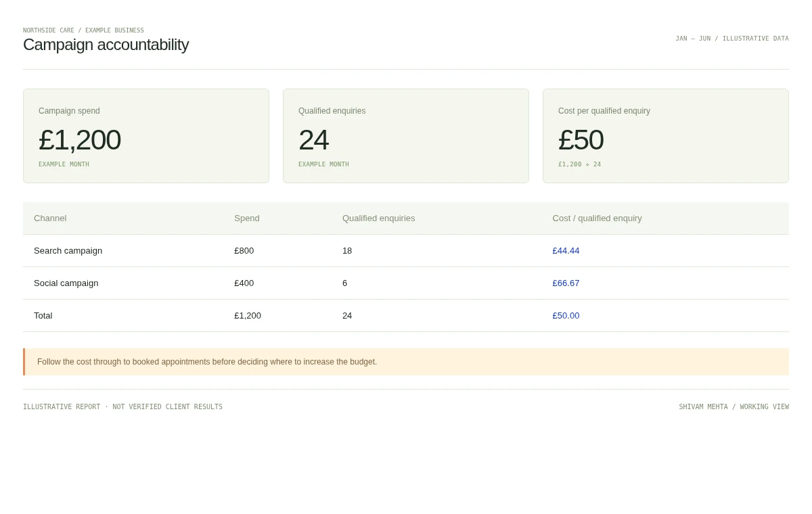
Task: Select the Search campaign row label
Action: tap(68, 251)
